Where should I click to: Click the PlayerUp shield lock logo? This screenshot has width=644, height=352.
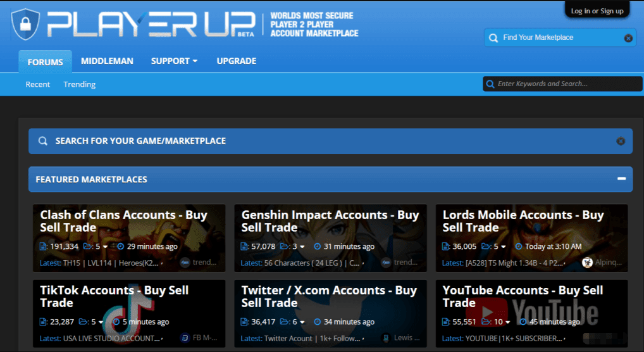pyautogui.click(x=25, y=24)
